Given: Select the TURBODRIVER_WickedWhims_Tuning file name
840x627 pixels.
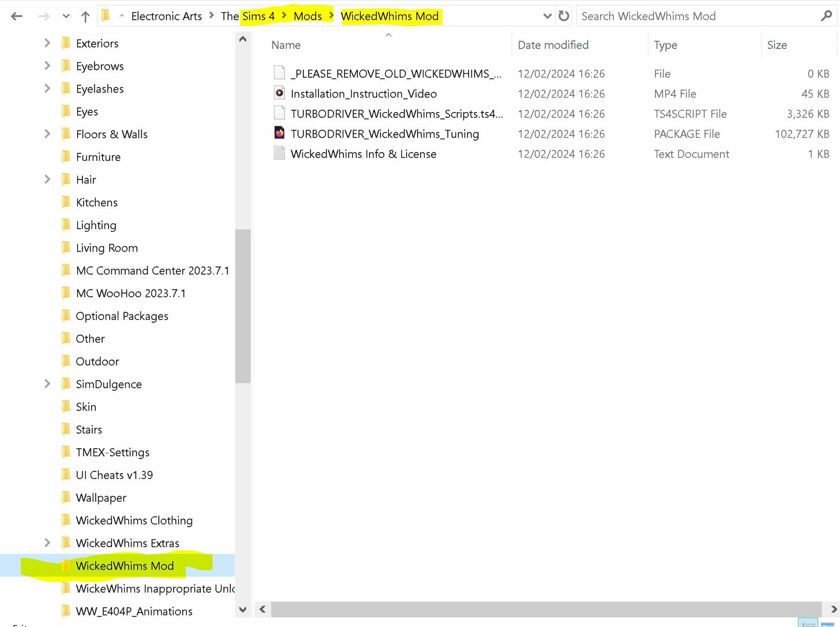Looking at the screenshot, I should click(385, 134).
